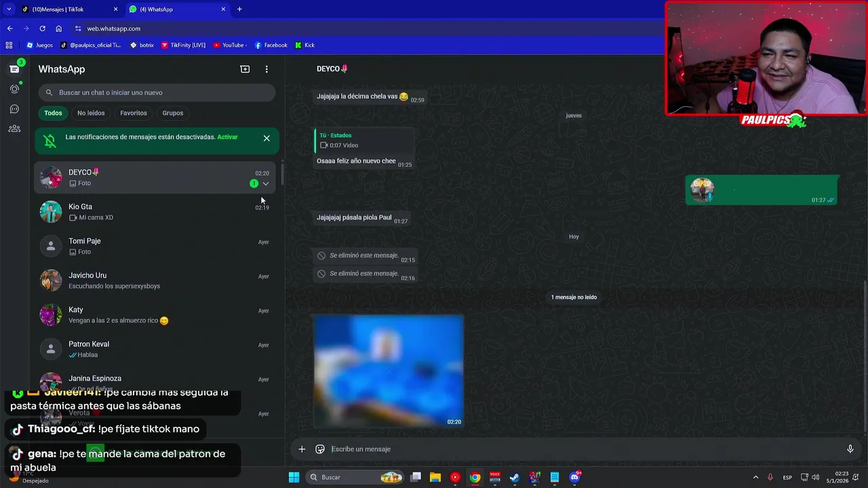Screen dimensions: 868x488
Task: Open the browser apps grid icon
Action: 9,45
